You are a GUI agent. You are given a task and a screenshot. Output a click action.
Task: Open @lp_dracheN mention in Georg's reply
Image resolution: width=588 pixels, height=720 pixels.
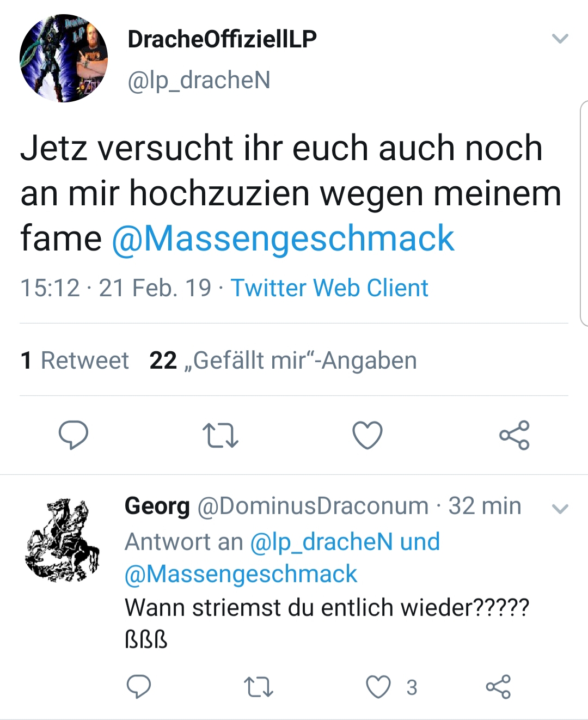click(x=321, y=542)
